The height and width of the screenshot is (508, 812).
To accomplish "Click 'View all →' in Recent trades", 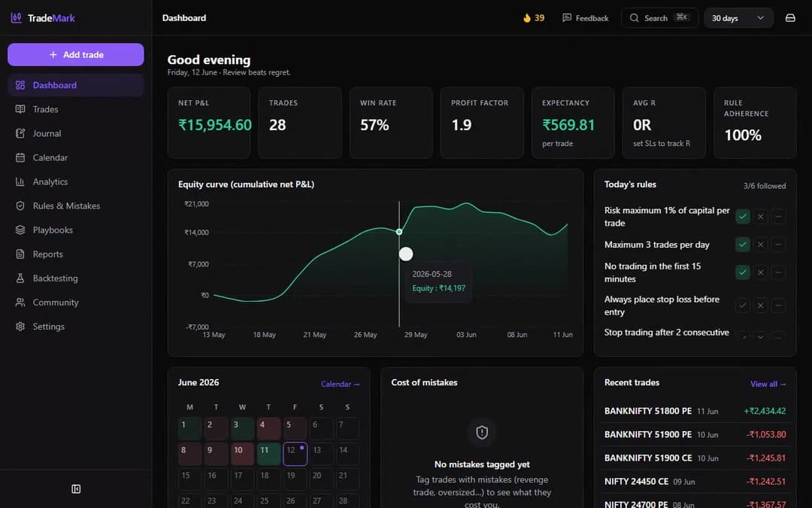I will coord(768,384).
